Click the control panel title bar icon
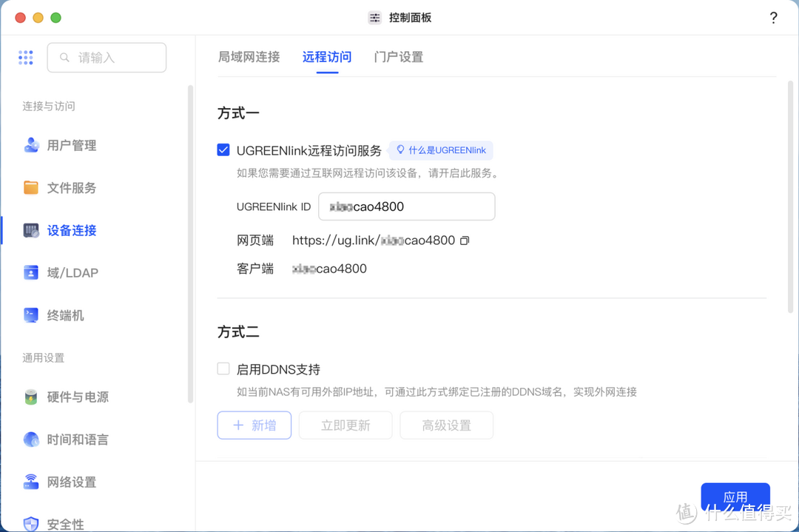The width and height of the screenshot is (799, 532). (374, 18)
